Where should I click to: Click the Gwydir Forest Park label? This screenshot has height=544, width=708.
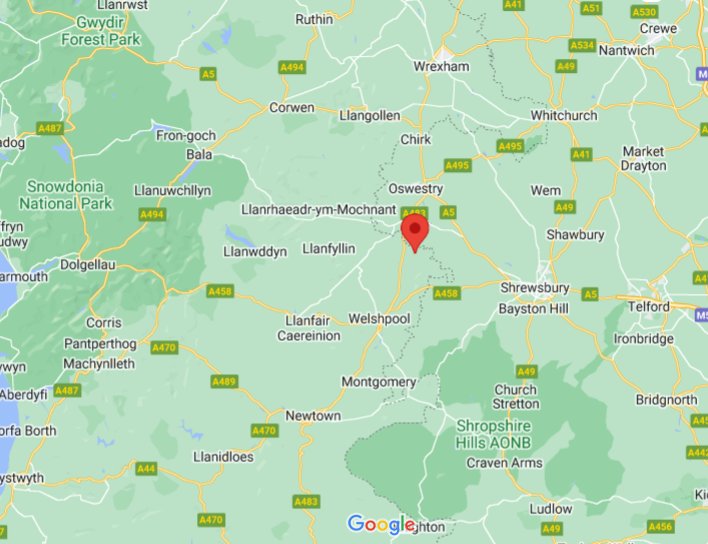(x=101, y=31)
